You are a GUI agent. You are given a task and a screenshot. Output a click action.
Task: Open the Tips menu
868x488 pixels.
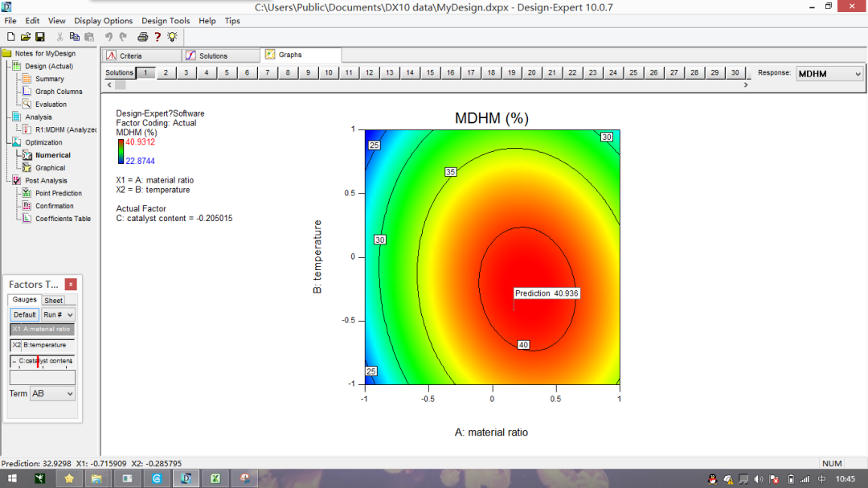click(232, 21)
